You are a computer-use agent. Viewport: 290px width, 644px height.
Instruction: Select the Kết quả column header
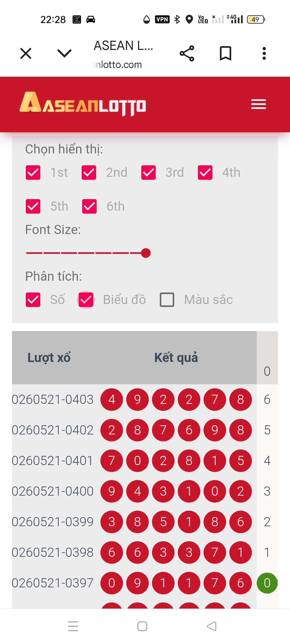click(x=176, y=358)
